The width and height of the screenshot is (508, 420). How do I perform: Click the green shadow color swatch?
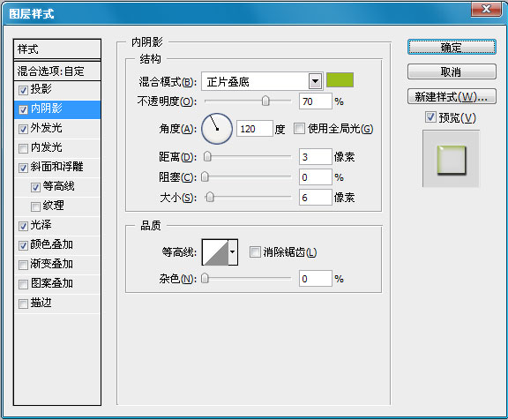(x=340, y=79)
